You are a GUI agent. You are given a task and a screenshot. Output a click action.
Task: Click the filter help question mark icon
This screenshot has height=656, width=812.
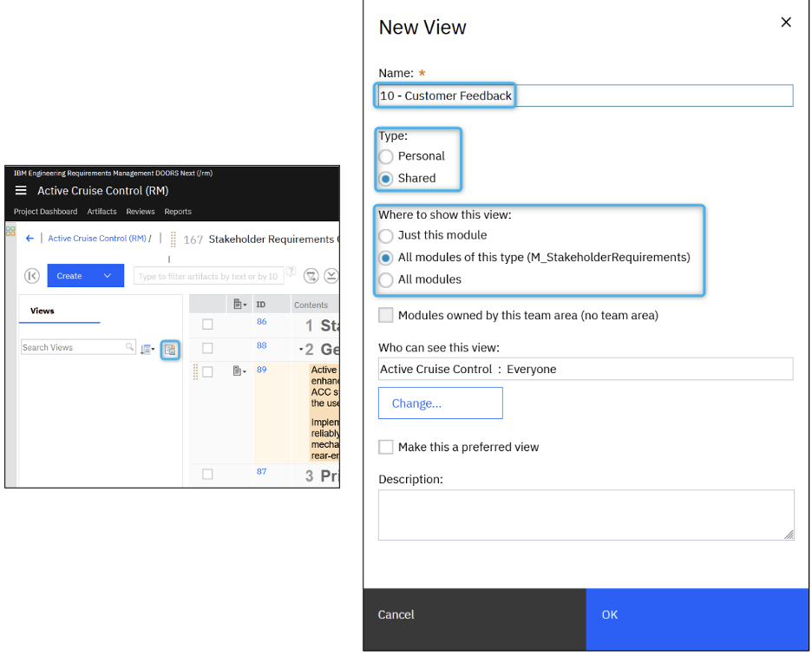click(x=291, y=271)
